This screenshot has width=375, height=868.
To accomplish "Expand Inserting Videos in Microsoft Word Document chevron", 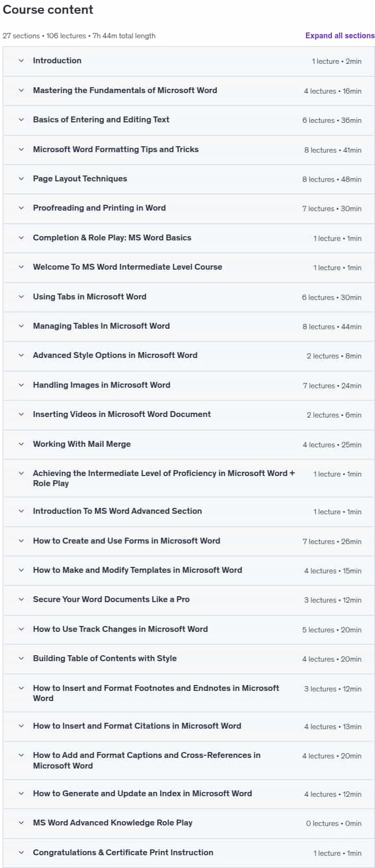I will pyautogui.click(x=21, y=414).
